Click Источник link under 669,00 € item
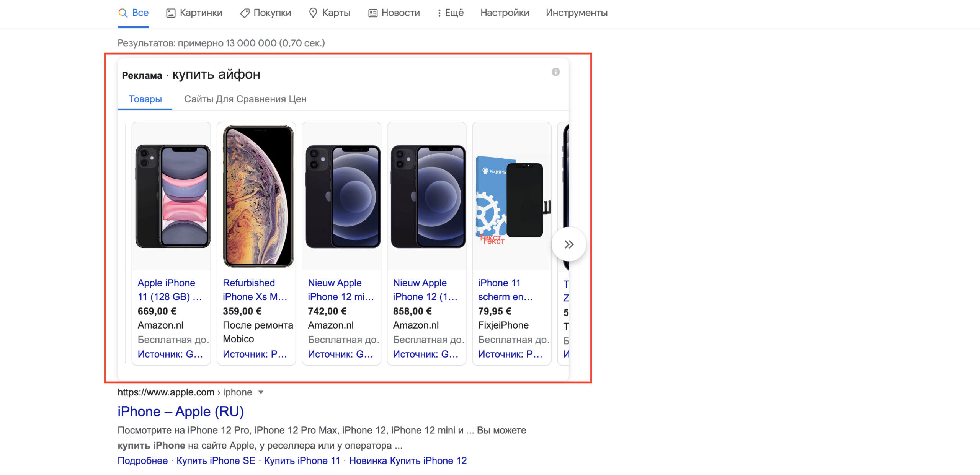This screenshot has width=980, height=475. [x=170, y=354]
